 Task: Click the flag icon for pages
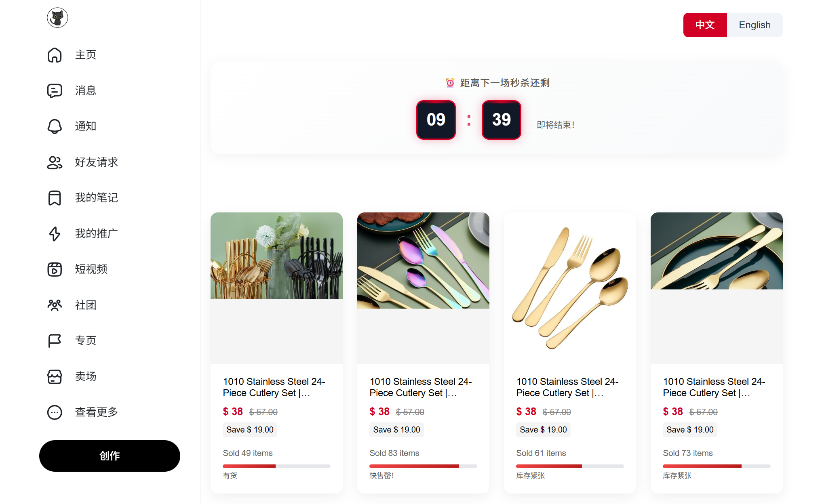click(55, 341)
